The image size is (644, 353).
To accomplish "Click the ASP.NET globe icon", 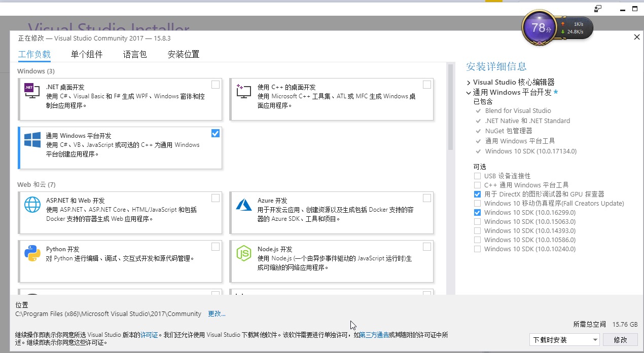I will (x=32, y=205).
